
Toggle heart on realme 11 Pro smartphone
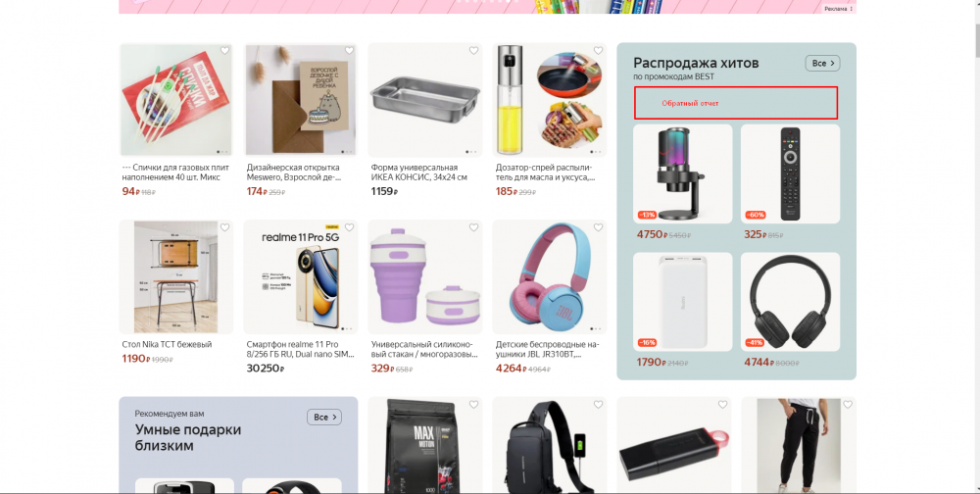pos(350,227)
